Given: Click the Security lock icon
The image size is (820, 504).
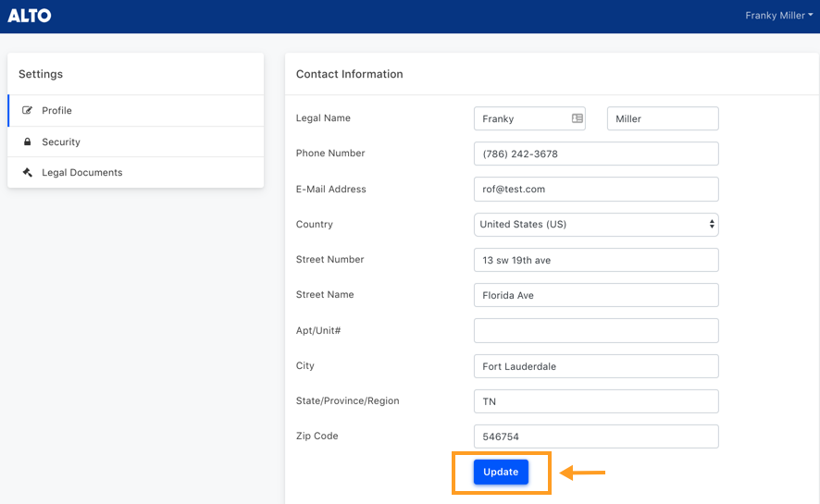Looking at the screenshot, I should (27, 141).
